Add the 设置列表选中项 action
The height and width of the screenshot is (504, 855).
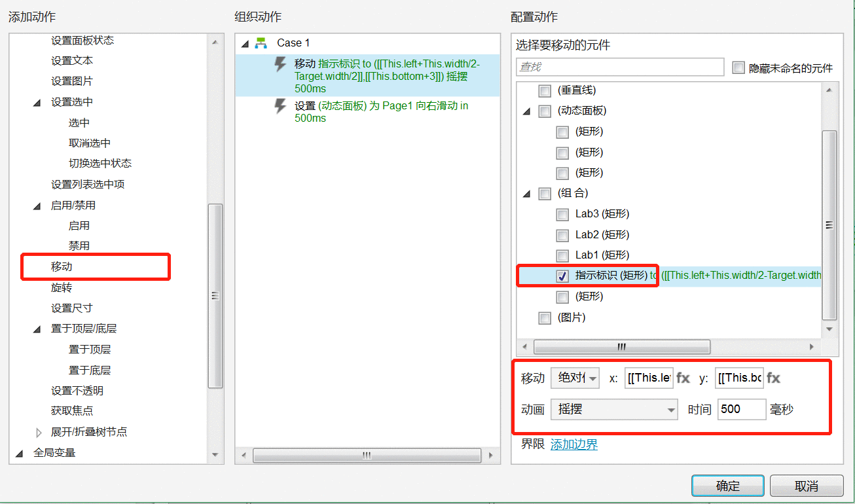pyautogui.click(x=88, y=185)
